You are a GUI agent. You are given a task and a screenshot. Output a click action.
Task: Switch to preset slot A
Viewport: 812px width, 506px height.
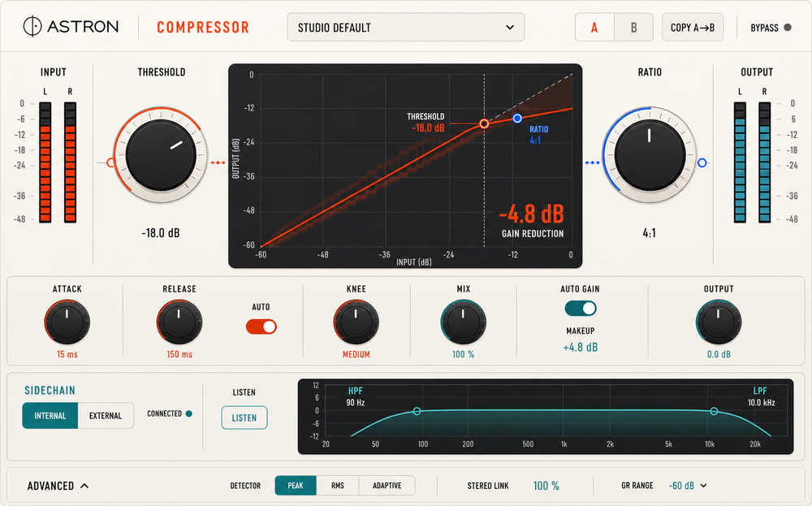pos(594,28)
